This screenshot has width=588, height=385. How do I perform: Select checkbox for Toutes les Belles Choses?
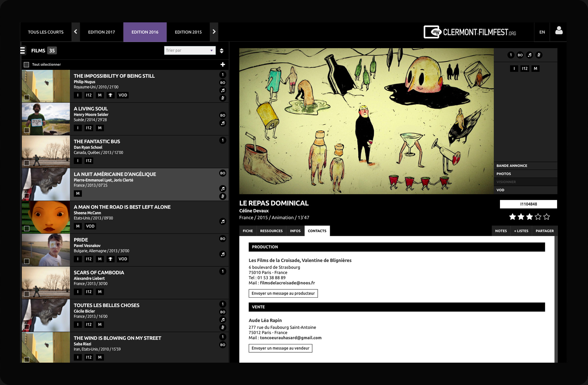(27, 327)
